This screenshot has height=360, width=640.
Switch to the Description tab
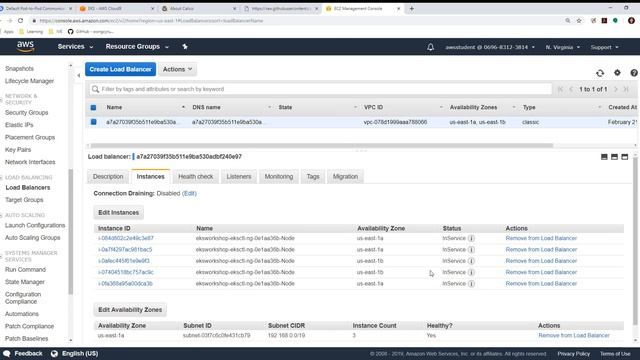[108, 177]
